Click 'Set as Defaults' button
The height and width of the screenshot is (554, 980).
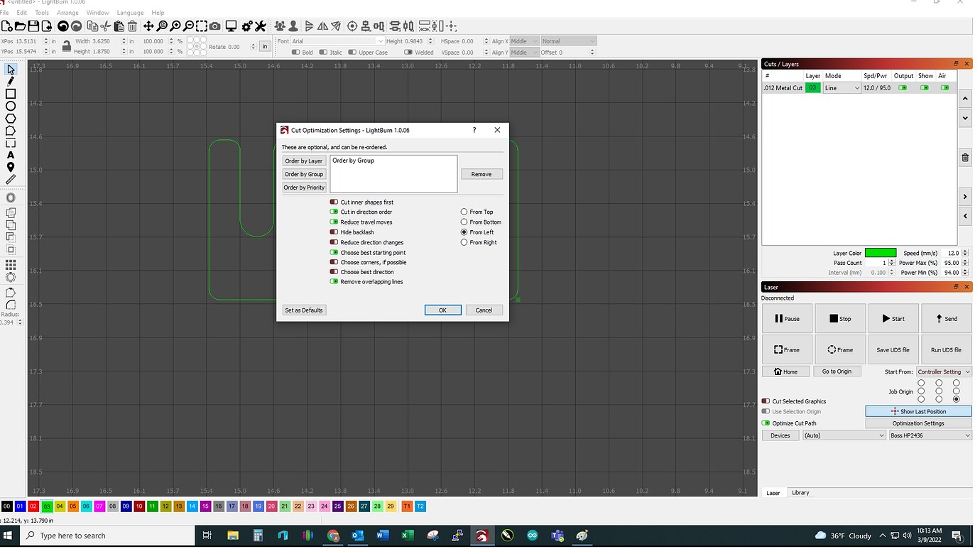[x=304, y=310]
